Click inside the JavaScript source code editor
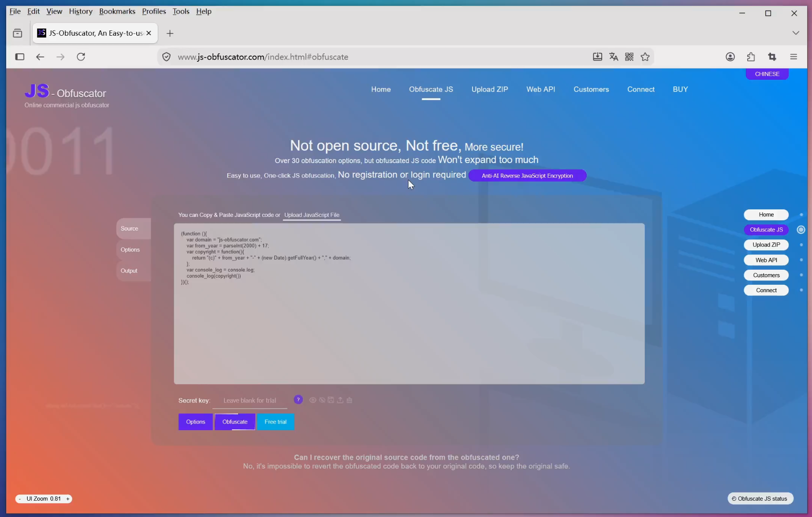 pos(409,304)
